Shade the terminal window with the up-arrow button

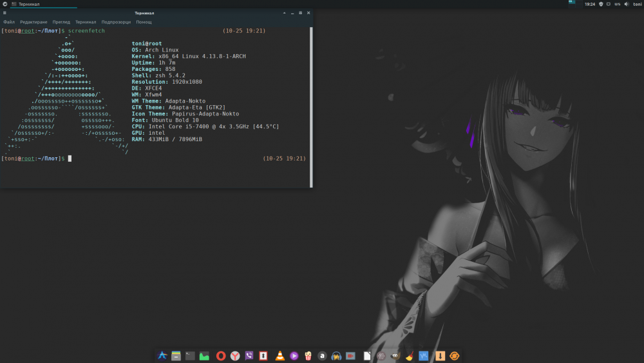[x=284, y=13]
